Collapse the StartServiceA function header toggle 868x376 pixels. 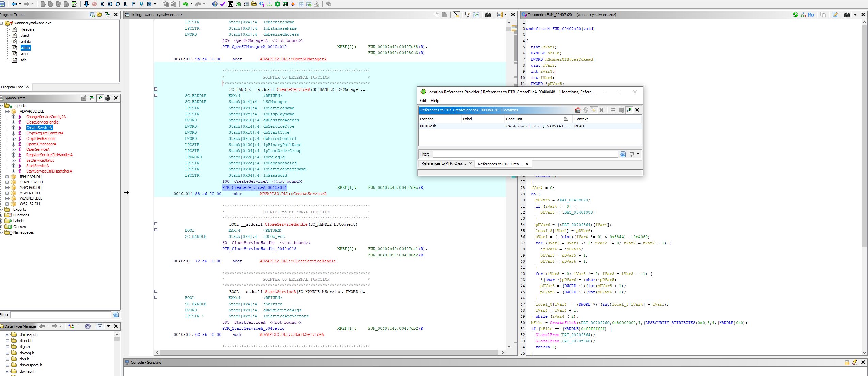(x=156, y=291)
